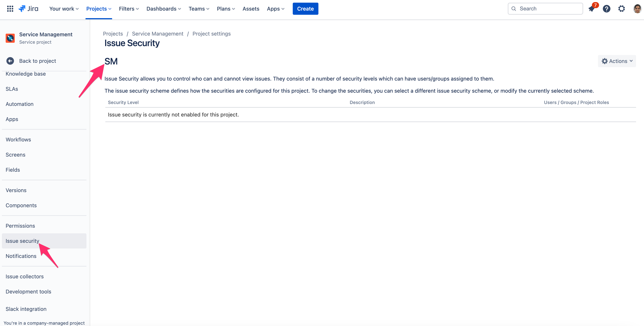Image resolution: width=644 pixels, height=326 pixels.
Task: Open the help question mark icon
Action: pos(606,9)
